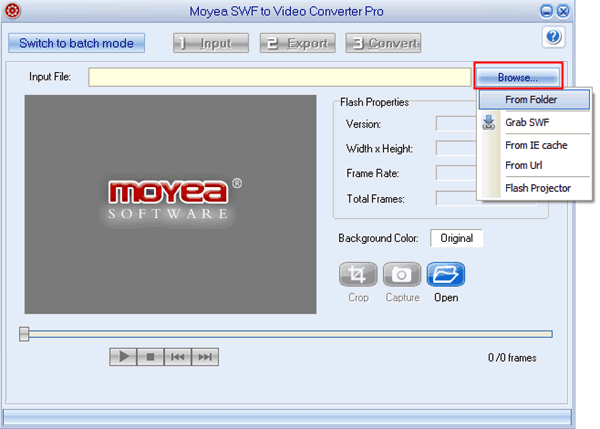Click the Open folder icon

(446, 274)
